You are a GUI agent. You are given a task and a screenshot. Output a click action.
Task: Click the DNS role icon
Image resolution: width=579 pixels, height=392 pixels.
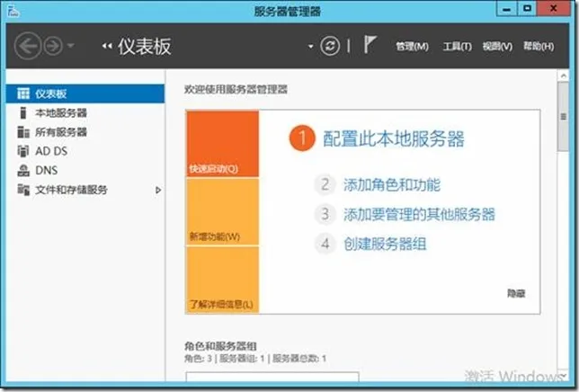(23, 171)
